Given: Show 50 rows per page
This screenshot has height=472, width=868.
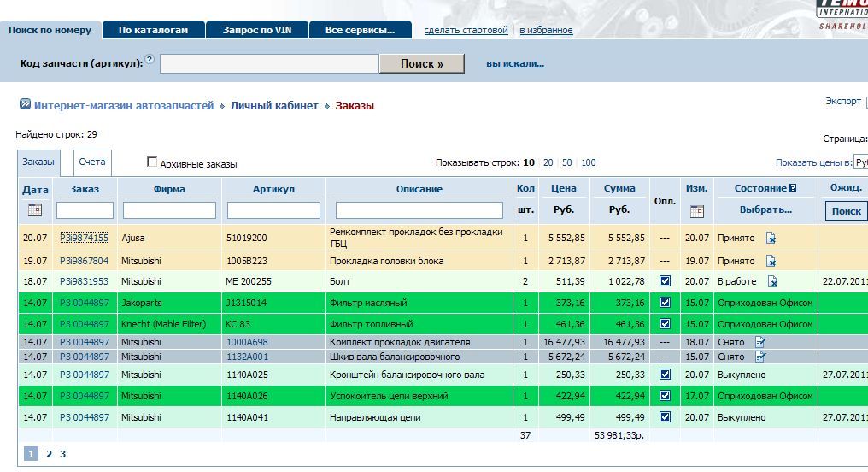Looking at the screenshot, I should [567, 162].
